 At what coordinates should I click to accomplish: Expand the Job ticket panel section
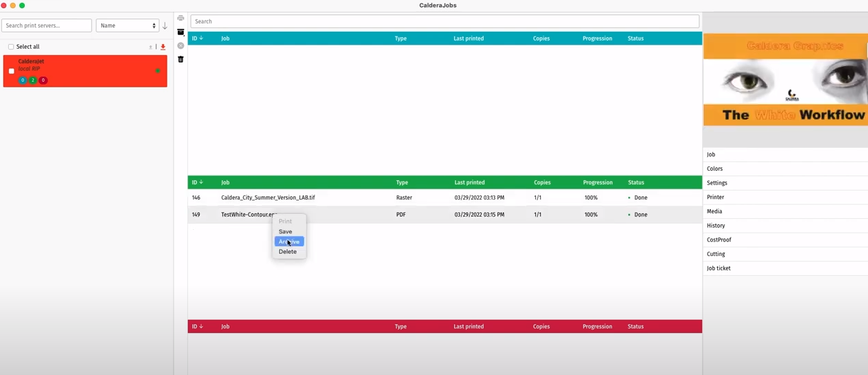[x=719, y=268]
